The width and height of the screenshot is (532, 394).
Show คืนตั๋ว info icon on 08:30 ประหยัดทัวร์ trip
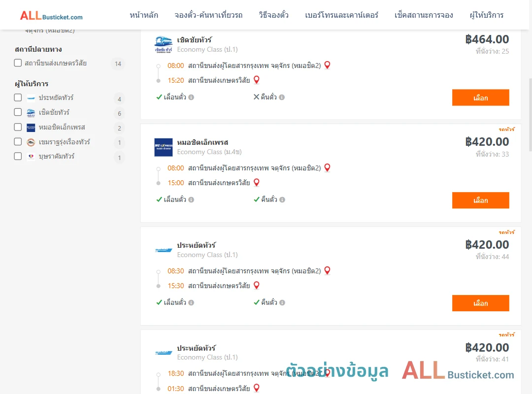[282, 303]
